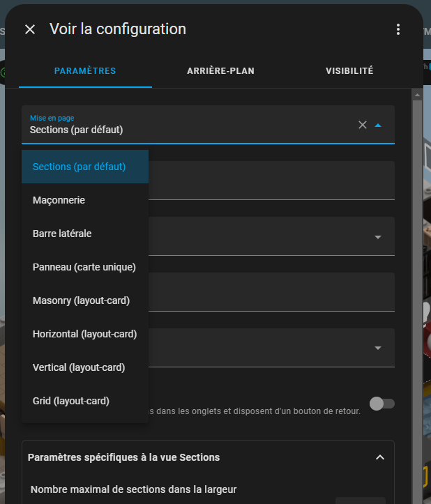Image resolution: width=431 pixels, height=504 pixels.
Task: Switch to the Paramètres tab
Action: [x=85, y=71]
